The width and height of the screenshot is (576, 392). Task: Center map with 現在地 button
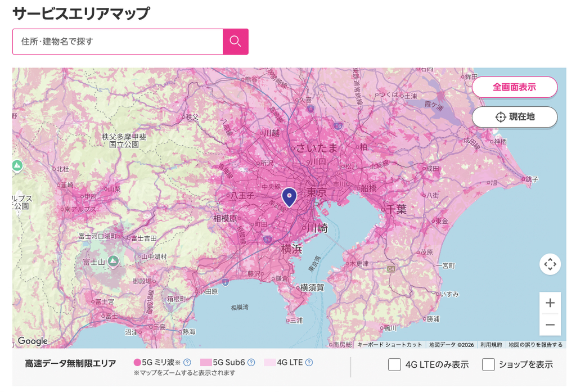515,117
